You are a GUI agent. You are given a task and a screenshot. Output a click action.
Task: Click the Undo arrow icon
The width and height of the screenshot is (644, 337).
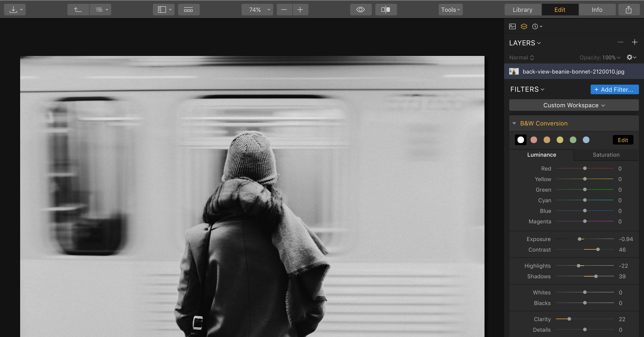(78, 9)
